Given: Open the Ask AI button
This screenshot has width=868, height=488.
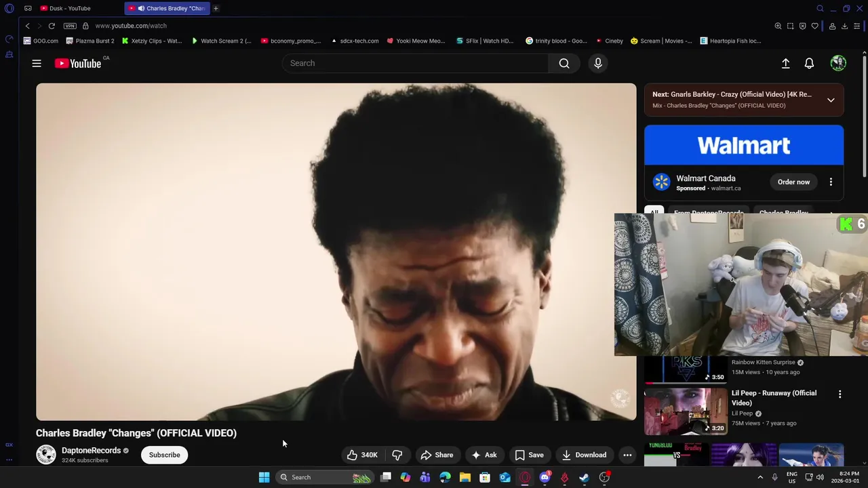Looking at the screenshot, I should tap(484, 455).
